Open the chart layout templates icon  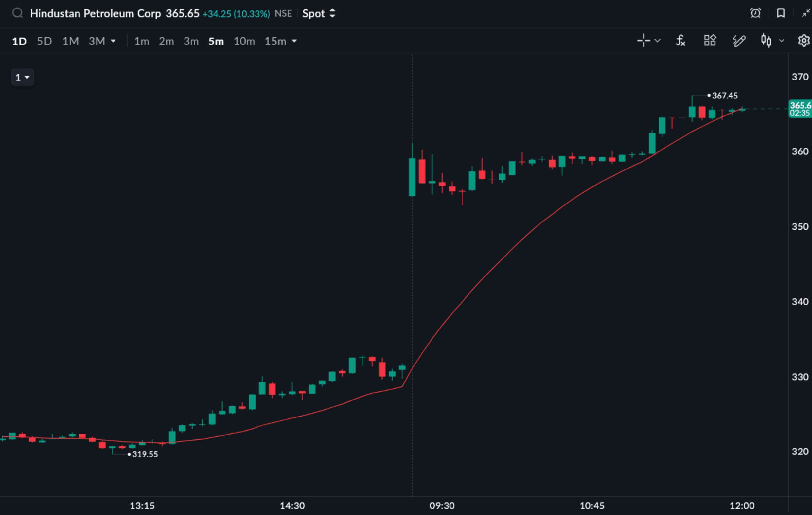coord(710,41)
